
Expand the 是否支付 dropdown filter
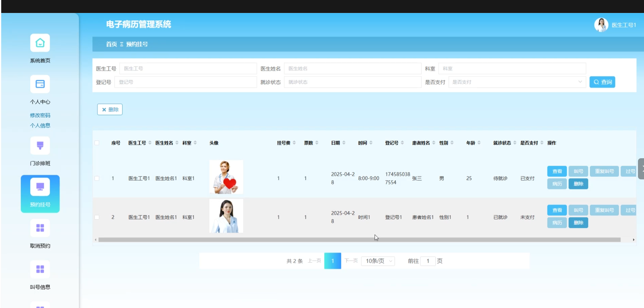(x=517, y=82)
